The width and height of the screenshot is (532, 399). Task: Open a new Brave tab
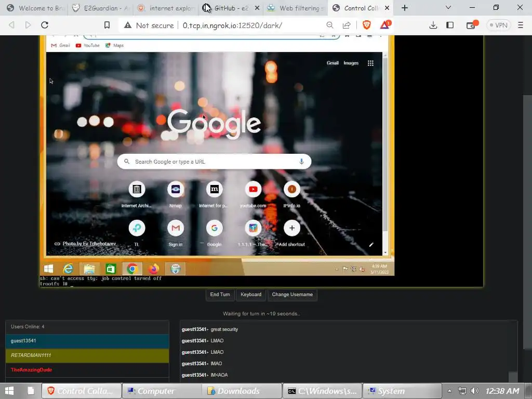(x=404, y=8)
